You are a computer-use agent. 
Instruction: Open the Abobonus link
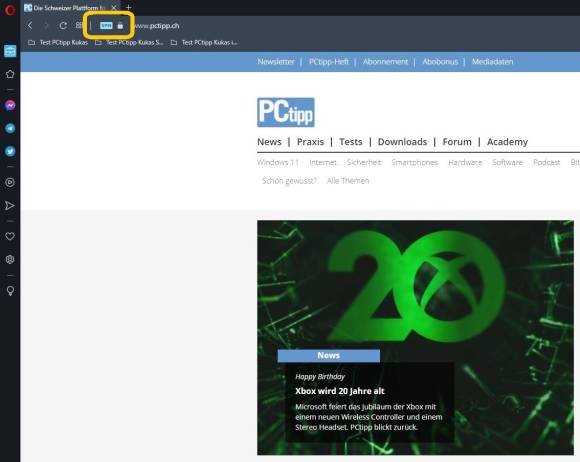click(440, 62)
